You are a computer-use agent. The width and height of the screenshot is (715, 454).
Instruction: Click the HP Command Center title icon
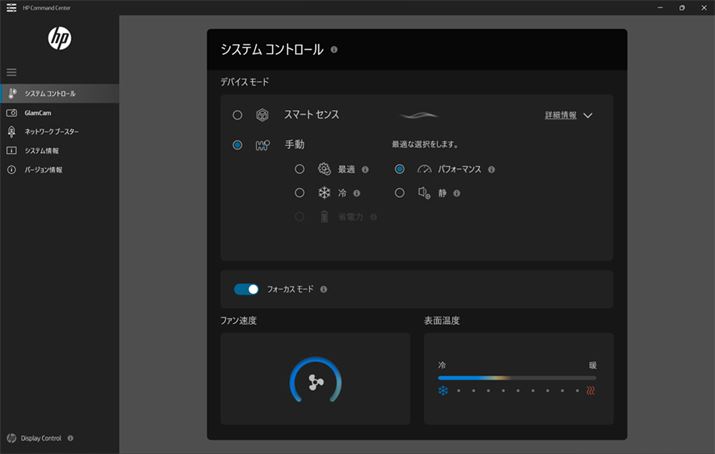click(x=11, y=8)
